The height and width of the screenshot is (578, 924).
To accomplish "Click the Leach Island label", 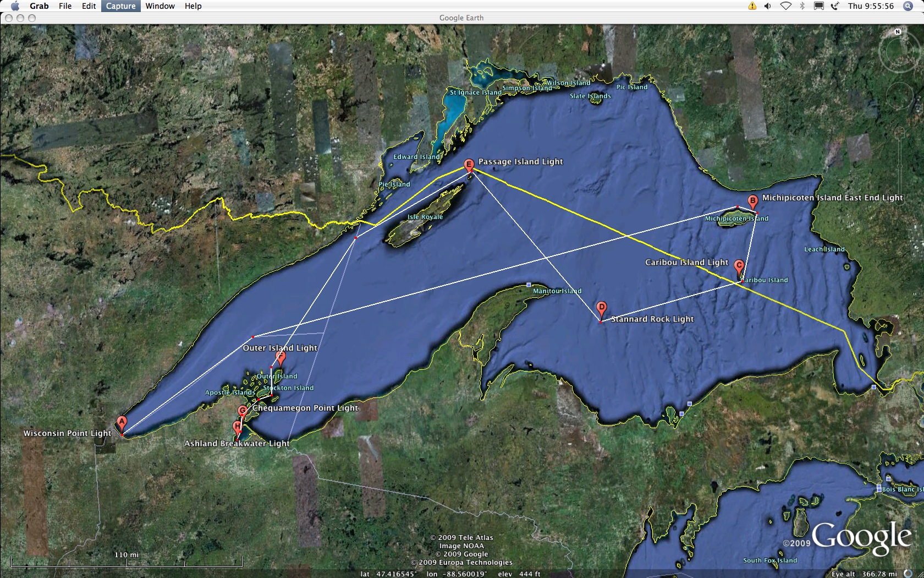I will pyautogui.click(x=824, y=249).
